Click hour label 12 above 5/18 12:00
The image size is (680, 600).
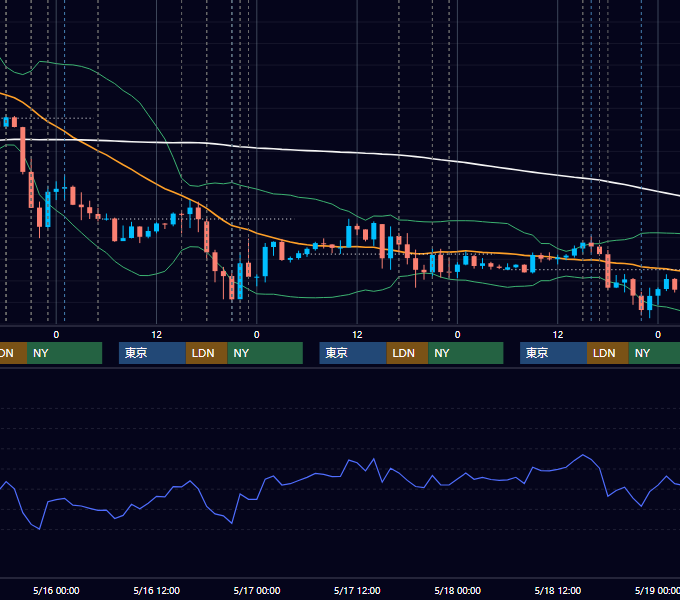click(x=558, y=335)
